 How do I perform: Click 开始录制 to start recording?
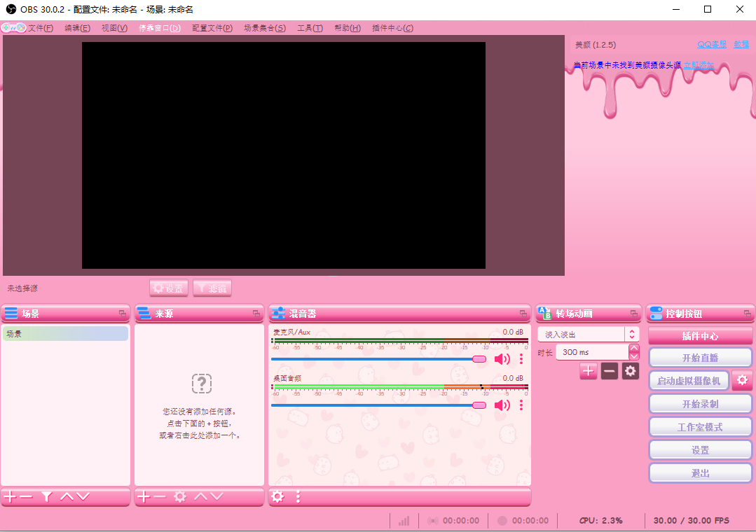[700, 404]
